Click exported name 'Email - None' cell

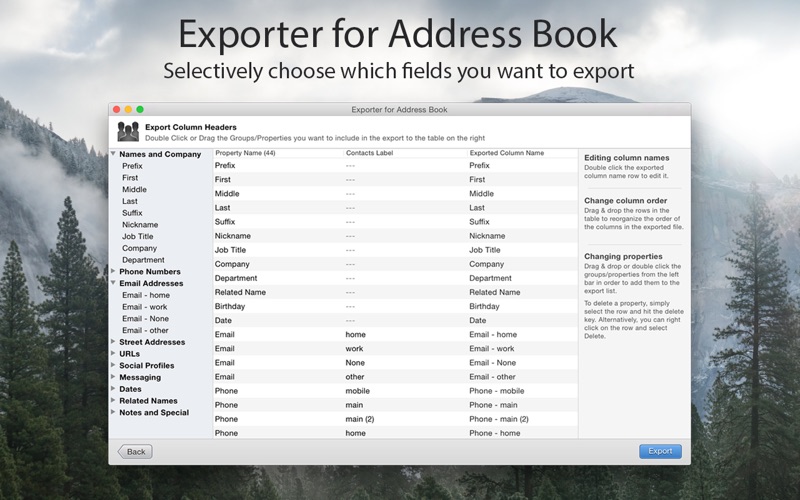(492, 363)
